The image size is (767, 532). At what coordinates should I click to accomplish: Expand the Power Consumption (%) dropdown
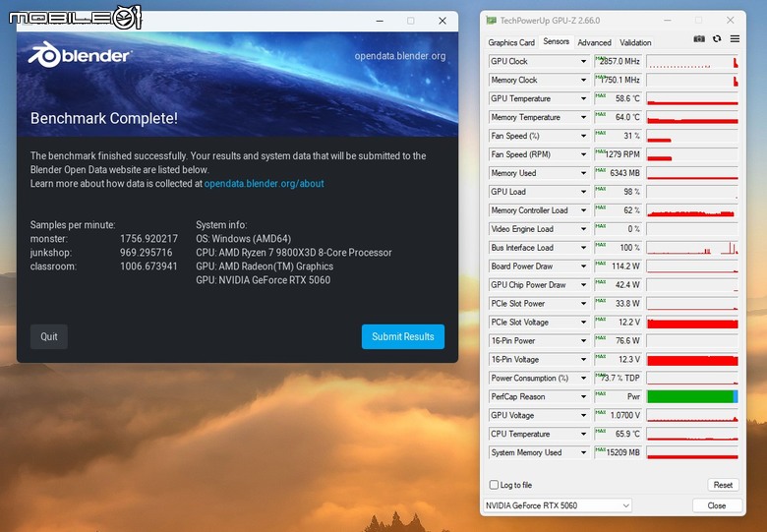pos(583,378)
